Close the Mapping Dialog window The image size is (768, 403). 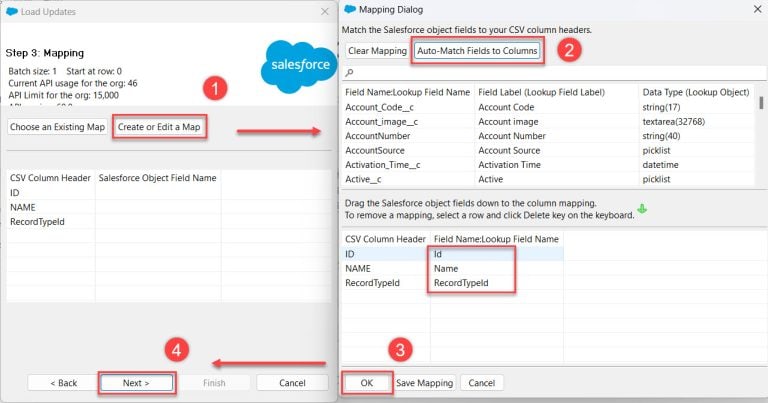[x=757, y=9]
